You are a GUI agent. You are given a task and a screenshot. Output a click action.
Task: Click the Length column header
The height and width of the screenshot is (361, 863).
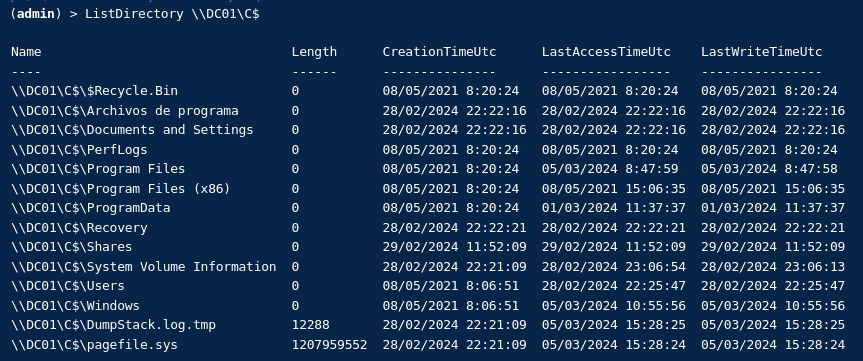[x=314, y=52]
